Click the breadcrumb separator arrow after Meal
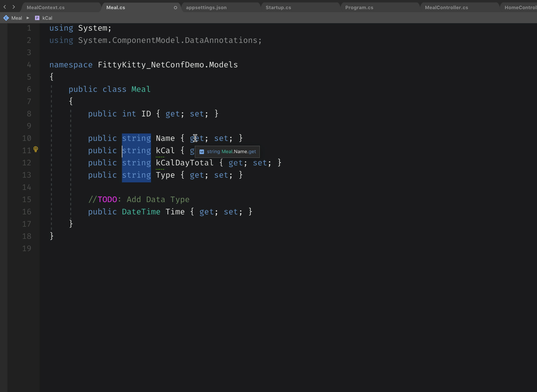The height and width of the screenshot is (392, 537). (x=28, y=18)
